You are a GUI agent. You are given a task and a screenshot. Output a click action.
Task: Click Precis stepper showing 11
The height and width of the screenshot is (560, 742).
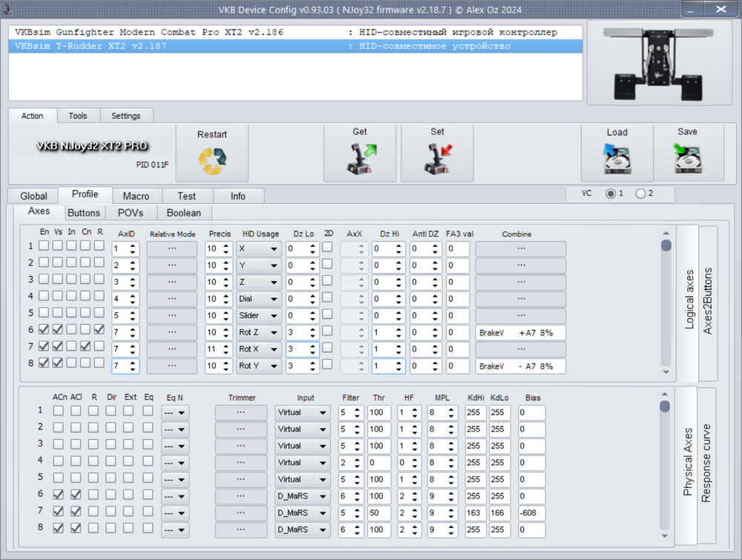pos(219,349)
